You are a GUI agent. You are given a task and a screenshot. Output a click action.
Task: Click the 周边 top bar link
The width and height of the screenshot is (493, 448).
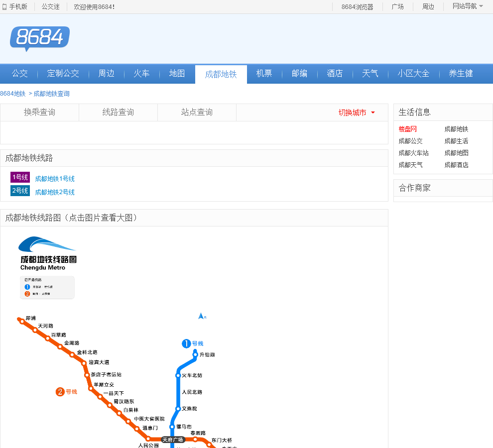tap(428, 6)
